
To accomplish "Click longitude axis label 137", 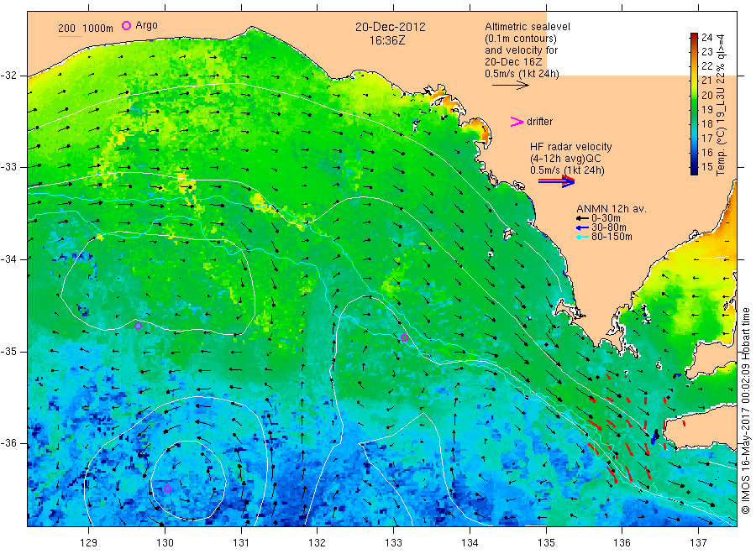I will (x=698, y=543).
